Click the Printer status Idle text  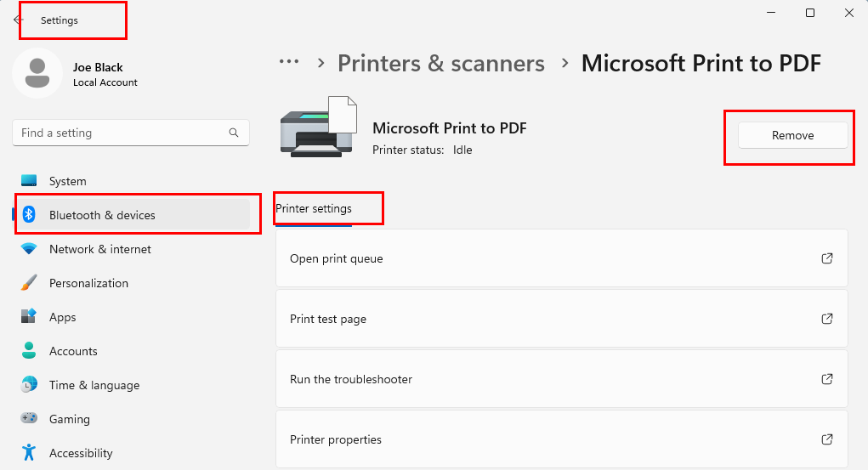pyautogui.click(x=422, y=150)
